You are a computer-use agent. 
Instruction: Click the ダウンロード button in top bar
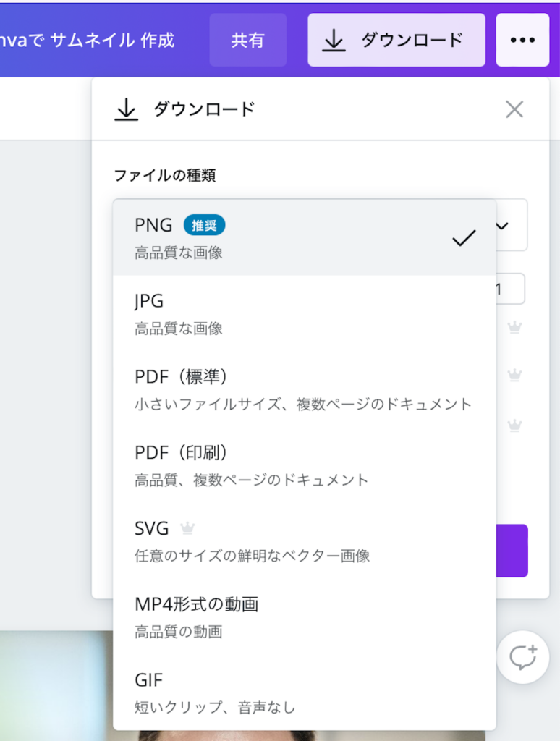coord(396,41)
